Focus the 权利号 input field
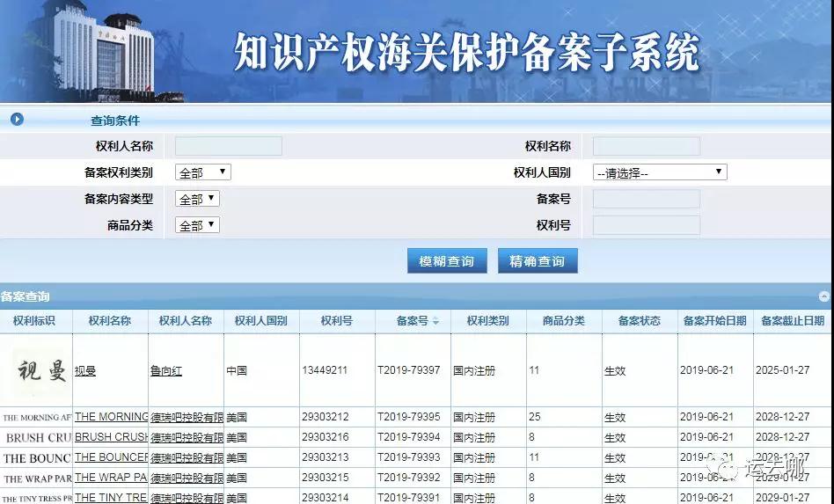 (647, 225)
